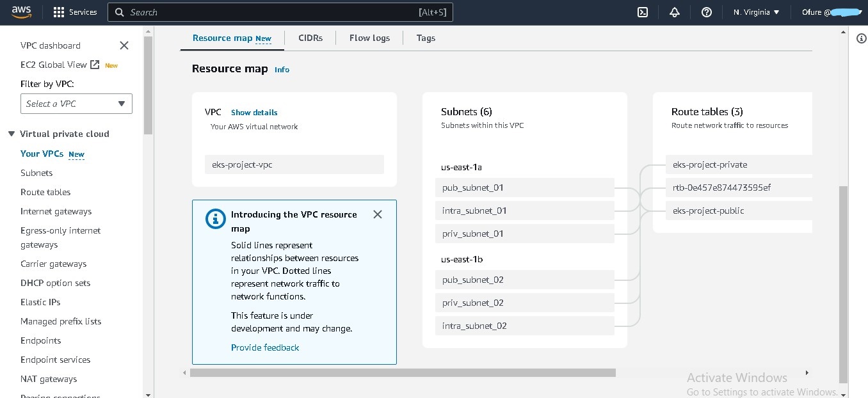Screen dimensions: 868x398
Task: Click the page vertical scrollbar thumb
Action: (x=843, y=284)
